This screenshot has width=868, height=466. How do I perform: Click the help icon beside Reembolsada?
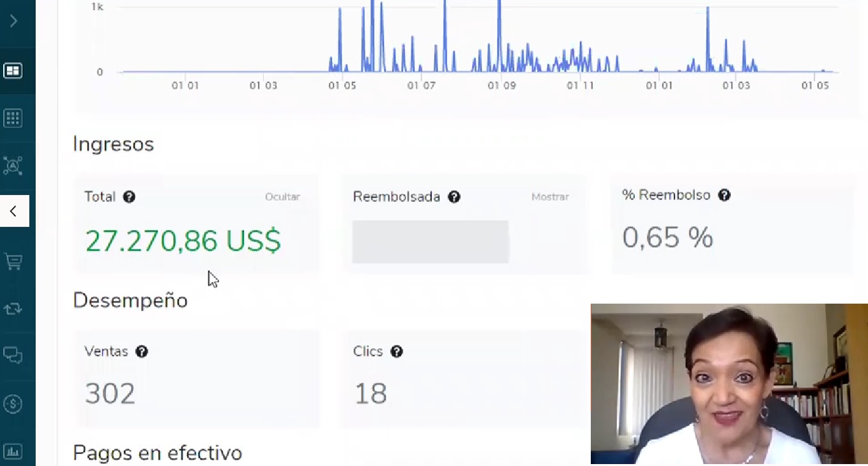pos(454,197)
